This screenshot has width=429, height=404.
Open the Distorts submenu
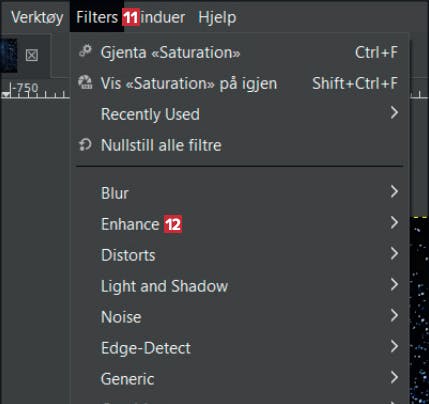(239, 255)
